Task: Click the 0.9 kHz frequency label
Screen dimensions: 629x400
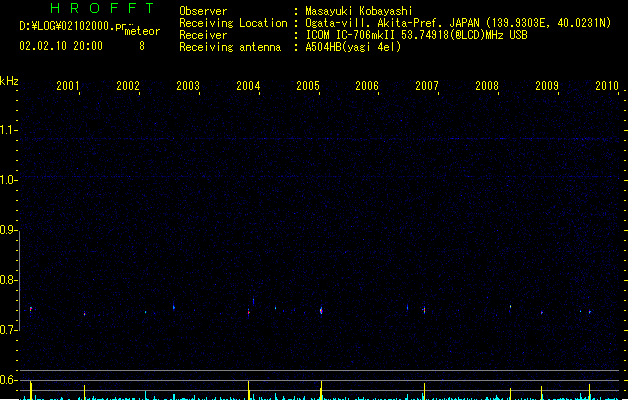Action: pyautogui.click(x=8, y=230)
